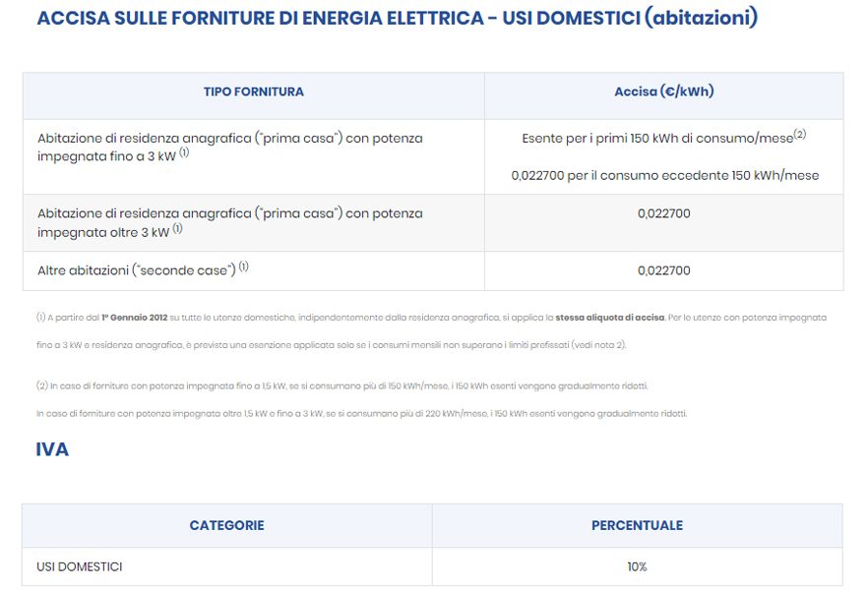Click the TIPO FORNITURA column header
Viewport: 868px width, 590px height.
253,91
